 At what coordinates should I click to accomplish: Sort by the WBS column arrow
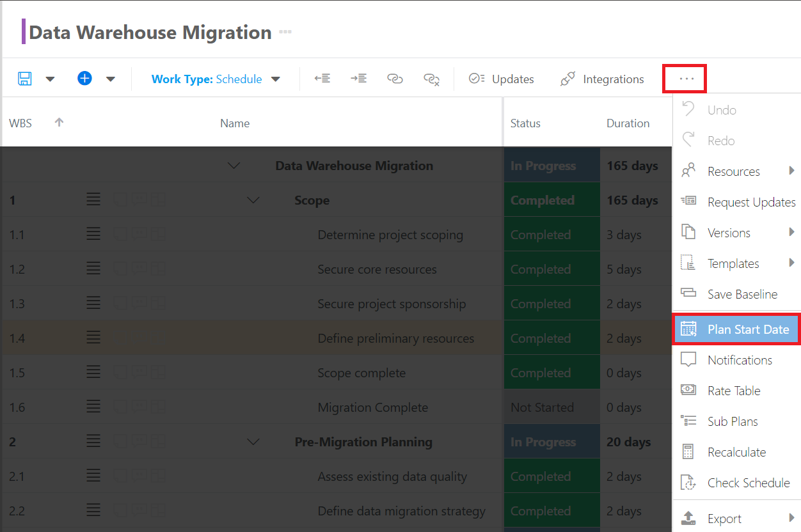[59, 122]
